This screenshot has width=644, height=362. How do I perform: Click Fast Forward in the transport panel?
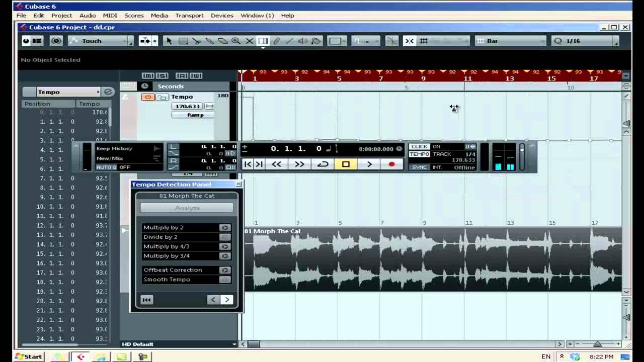click(299, 164)
